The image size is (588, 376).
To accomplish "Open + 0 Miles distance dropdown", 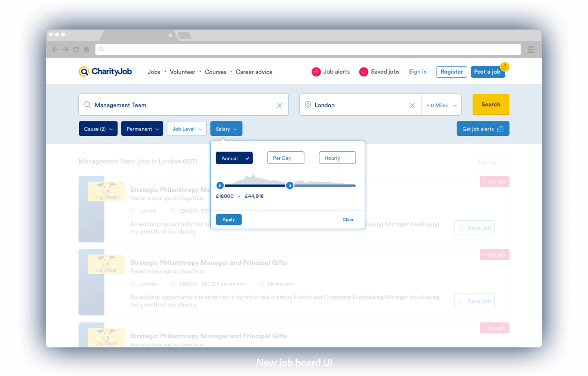I will tap(441, 105).
